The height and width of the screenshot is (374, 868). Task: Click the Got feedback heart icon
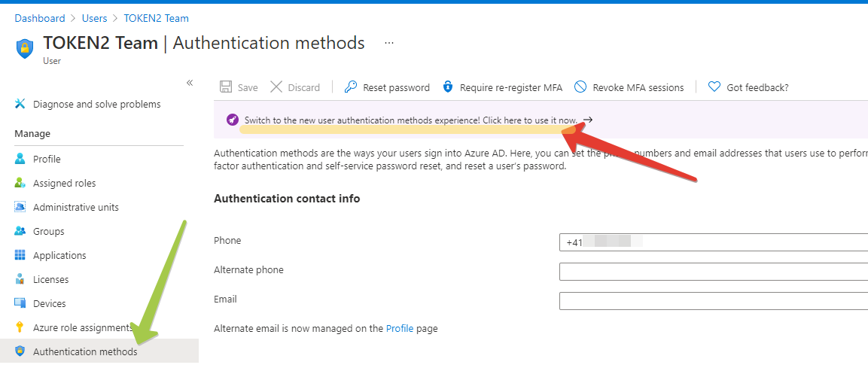point(714,87)
